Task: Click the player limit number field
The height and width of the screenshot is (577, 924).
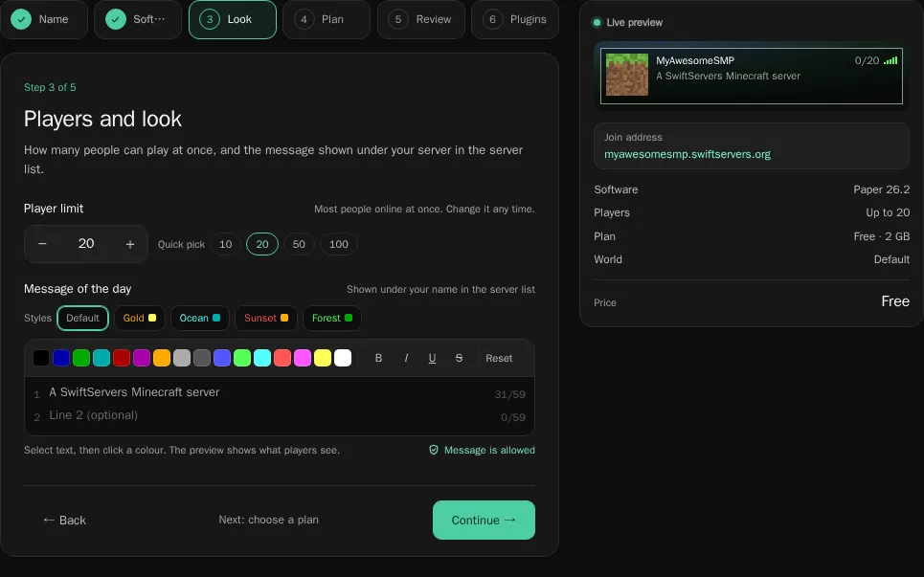Action: coord(86,244)
